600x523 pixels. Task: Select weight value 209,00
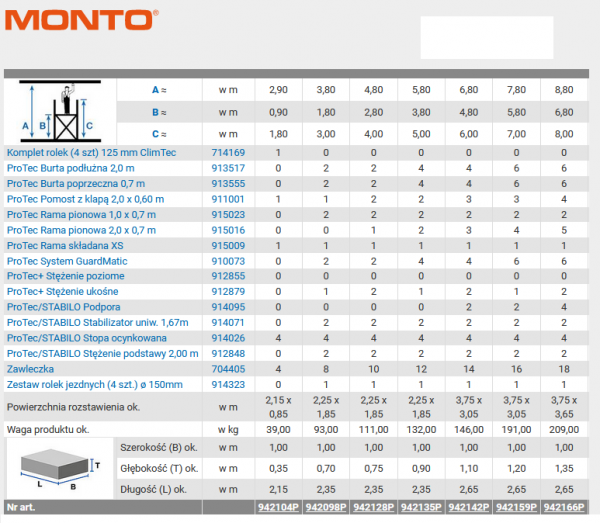[x=564, y=430]
